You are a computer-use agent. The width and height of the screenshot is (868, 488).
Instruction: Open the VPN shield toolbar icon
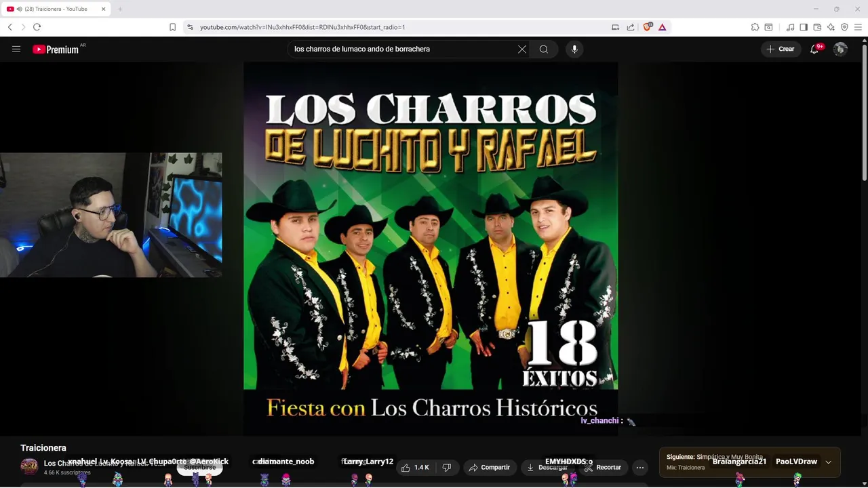point(844,27)
